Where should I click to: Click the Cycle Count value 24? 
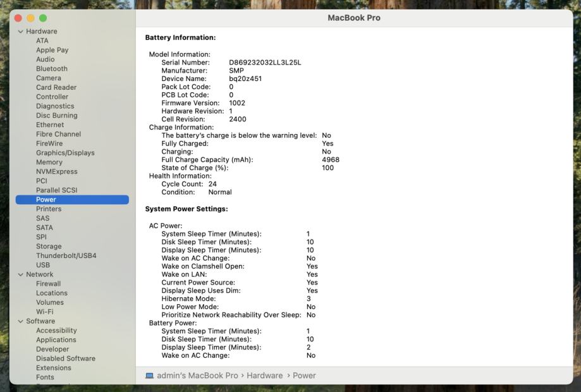[x=212, y=184]
